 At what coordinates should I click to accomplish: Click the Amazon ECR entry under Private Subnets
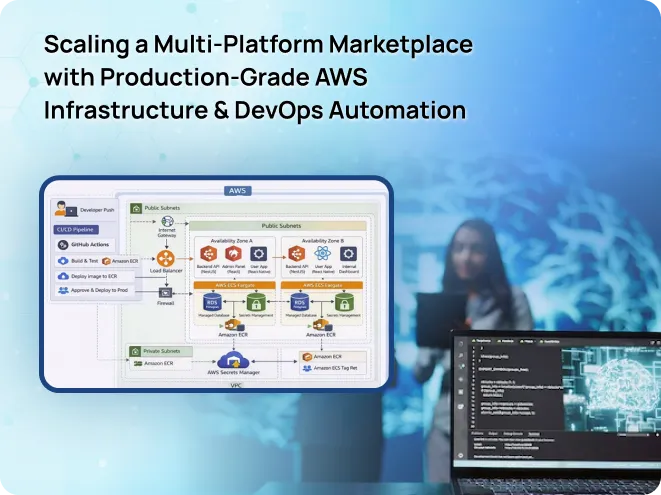point(153,363)
